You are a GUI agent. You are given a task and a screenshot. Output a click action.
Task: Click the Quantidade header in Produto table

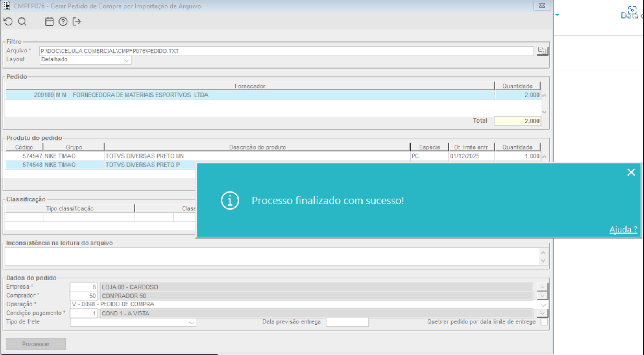point(517,147)
